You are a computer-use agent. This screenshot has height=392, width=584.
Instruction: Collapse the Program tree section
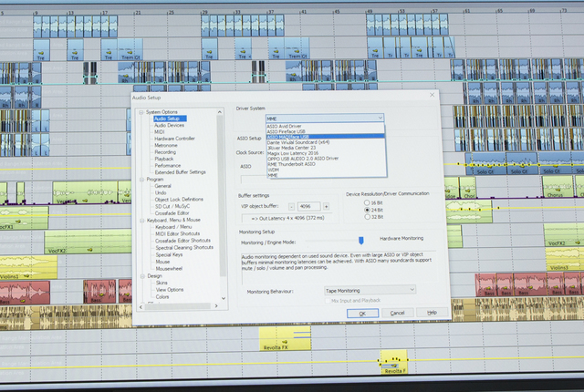point(141,179)
